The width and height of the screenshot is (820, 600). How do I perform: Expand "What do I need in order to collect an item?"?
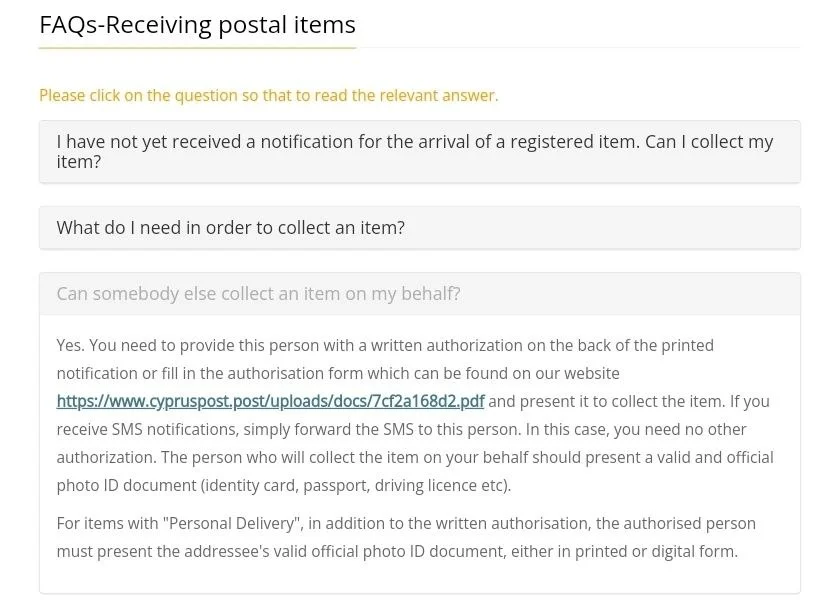(230, 228)
